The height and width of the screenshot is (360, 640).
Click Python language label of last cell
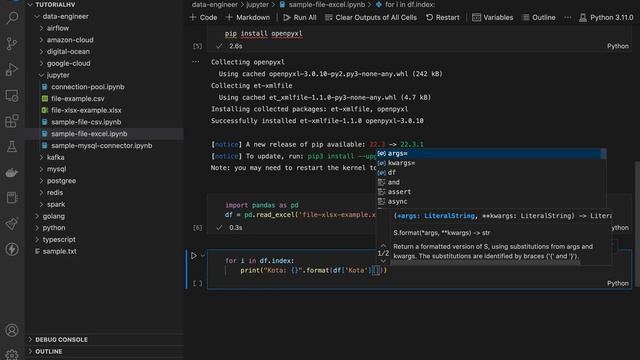click(618, 283)
